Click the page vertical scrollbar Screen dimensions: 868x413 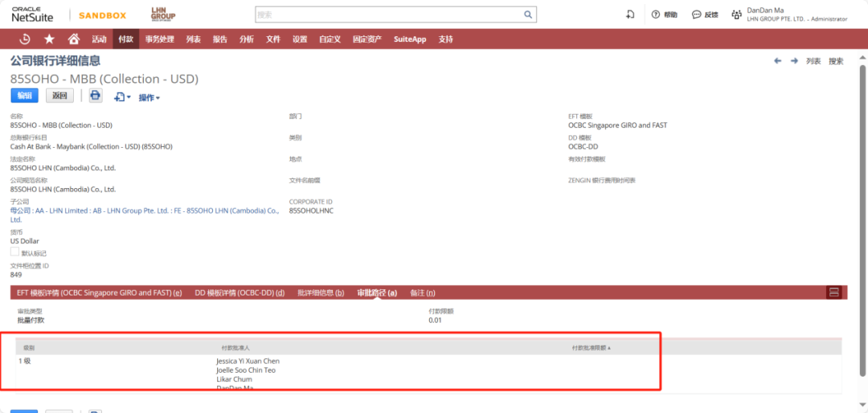pos(862,220)
